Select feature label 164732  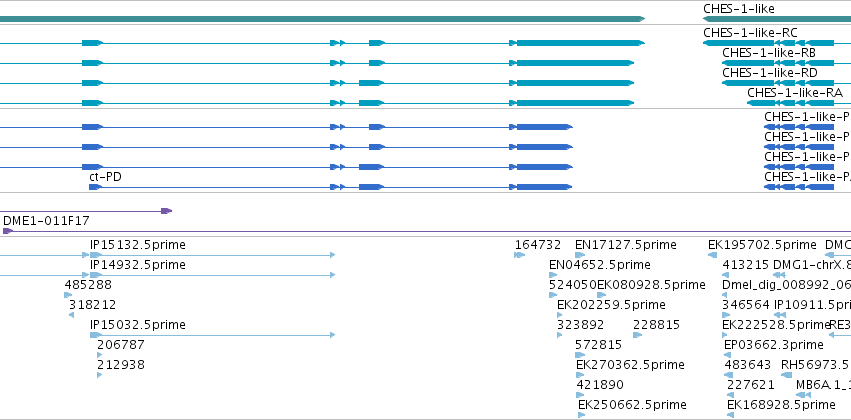538,245
